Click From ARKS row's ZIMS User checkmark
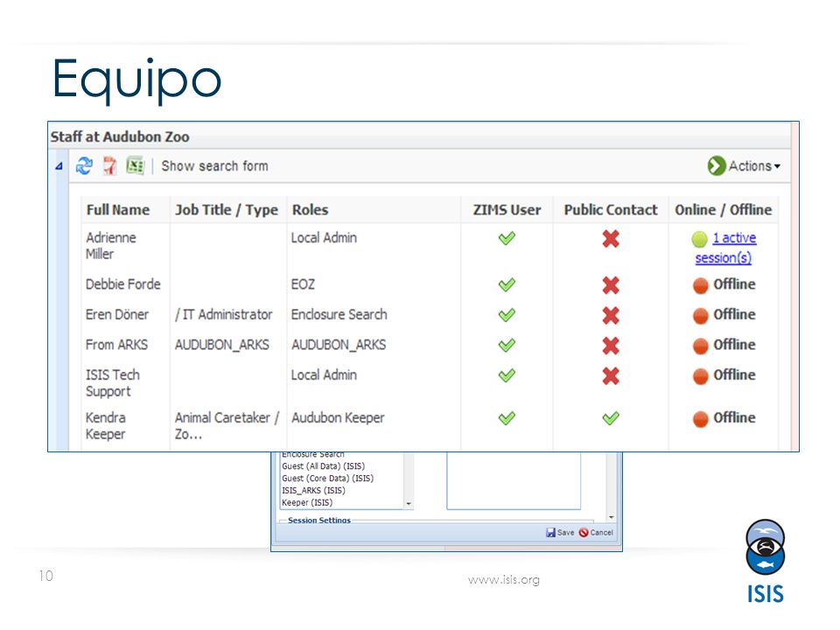Viewport: 840px width, 630px height. [507, 345]
